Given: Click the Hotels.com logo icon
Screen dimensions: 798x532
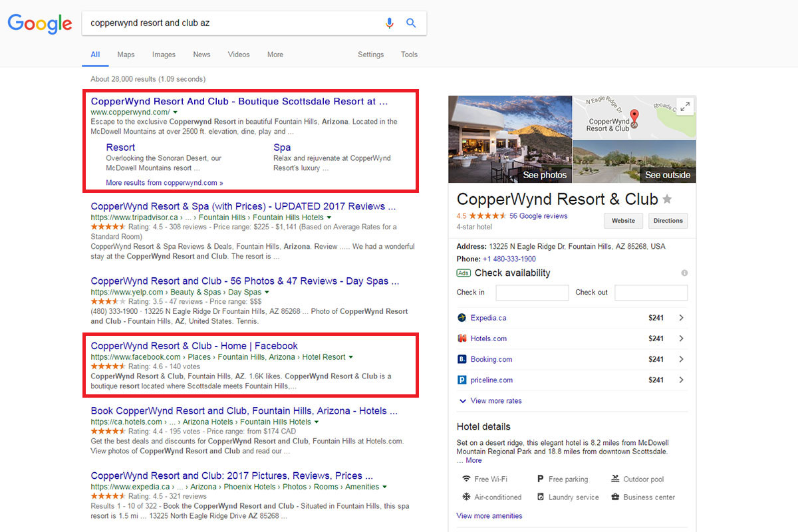Looking at the screenshot, I should [x=462, y=338].
